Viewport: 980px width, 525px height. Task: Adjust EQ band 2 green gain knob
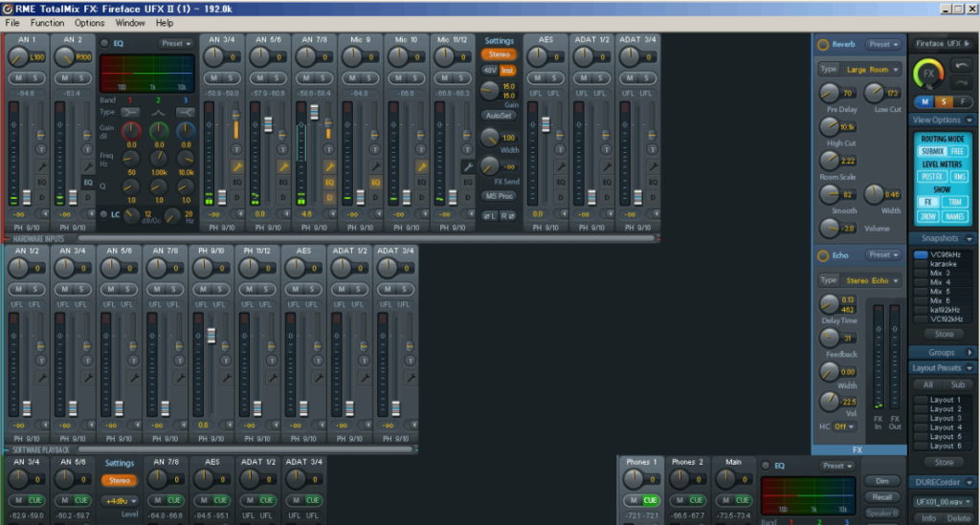[x=159, y=130]
